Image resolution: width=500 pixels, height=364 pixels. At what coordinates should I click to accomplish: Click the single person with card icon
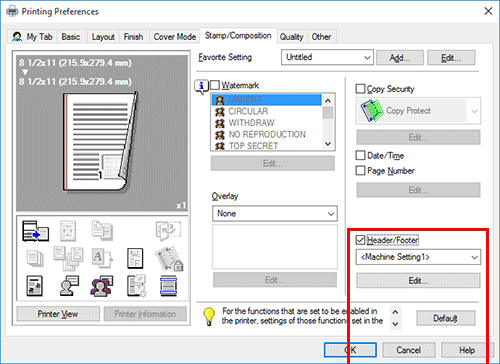click(x=69, y=286)
